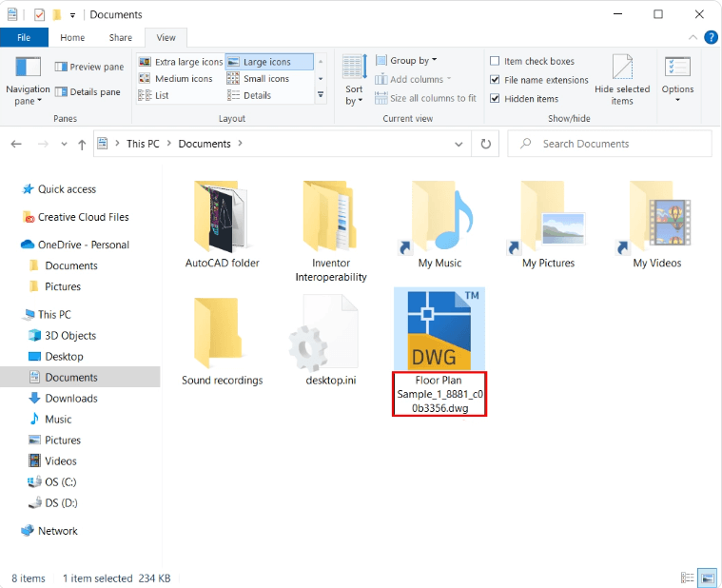
Task: Expand the layout gallery more arrow
Action: tap(321, 95)
